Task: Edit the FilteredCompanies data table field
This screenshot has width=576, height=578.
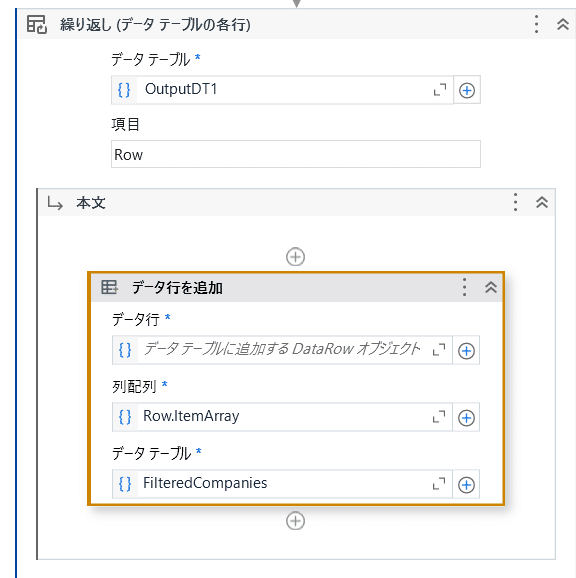Action: coord(283,484)
